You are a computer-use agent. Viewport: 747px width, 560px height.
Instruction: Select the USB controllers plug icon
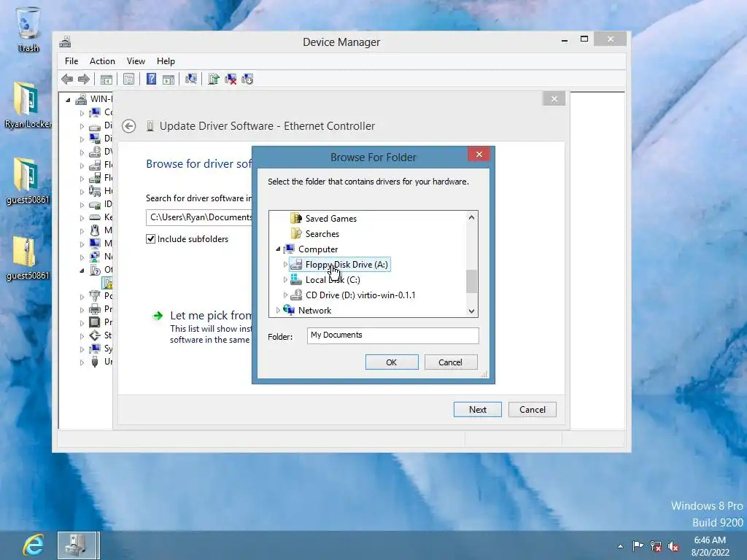pos(95,362)
